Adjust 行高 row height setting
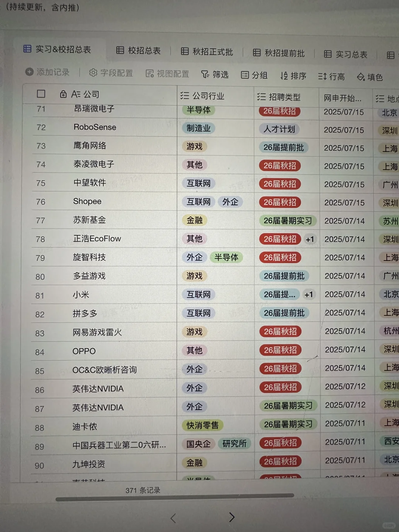The width and height of the screenshot is (399, 532). coord(331,77)
